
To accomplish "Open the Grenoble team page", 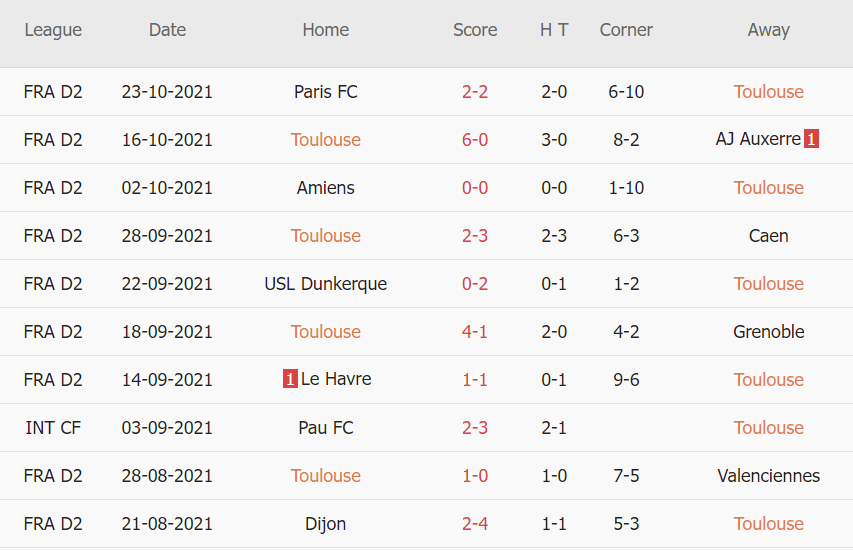I will (x=768, y=332).
